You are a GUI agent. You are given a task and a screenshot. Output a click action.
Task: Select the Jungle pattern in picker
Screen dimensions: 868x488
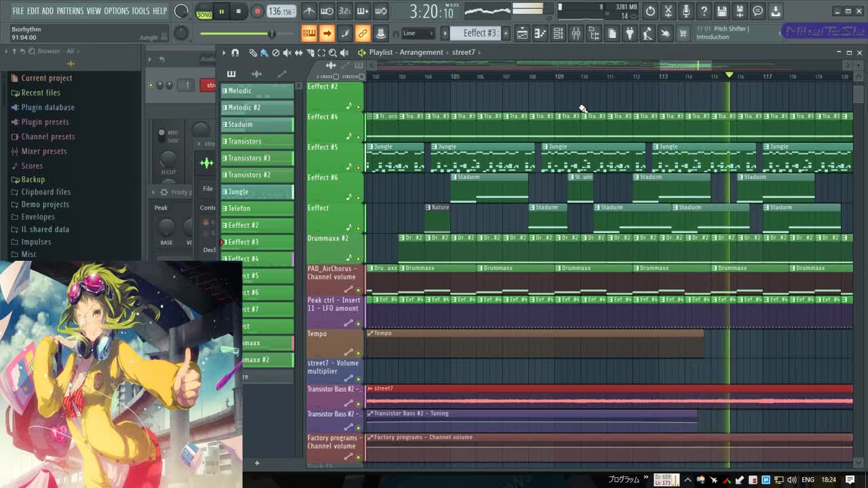(x=257, y=192)
